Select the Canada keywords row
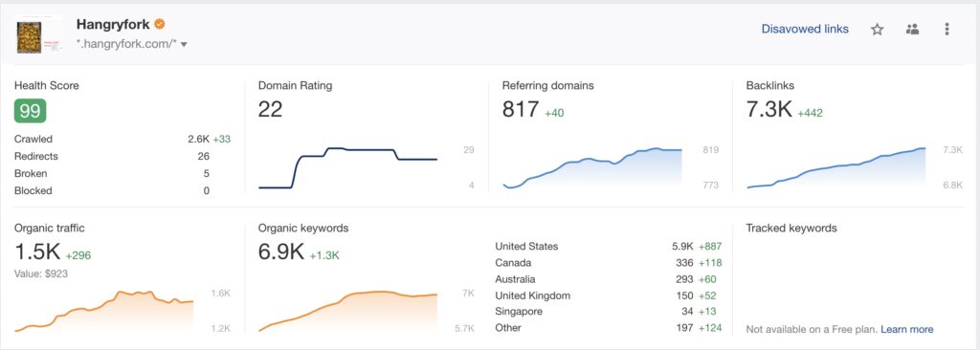The height and width of the screenshot is (350, 980). point(608,262)
